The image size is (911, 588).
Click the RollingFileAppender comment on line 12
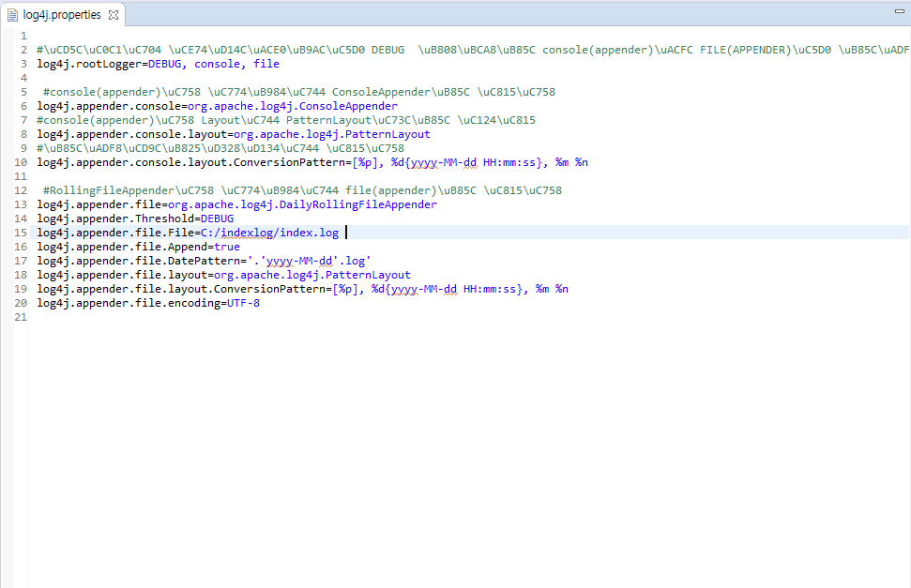point(303,190)
